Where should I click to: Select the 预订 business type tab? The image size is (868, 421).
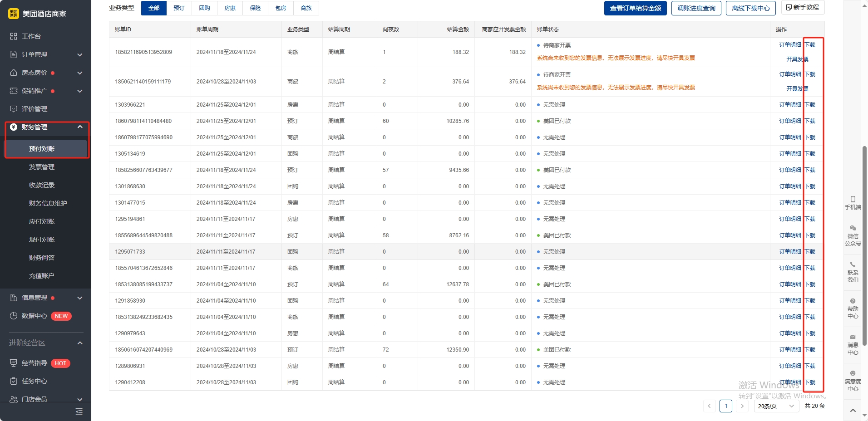(179, 8)
